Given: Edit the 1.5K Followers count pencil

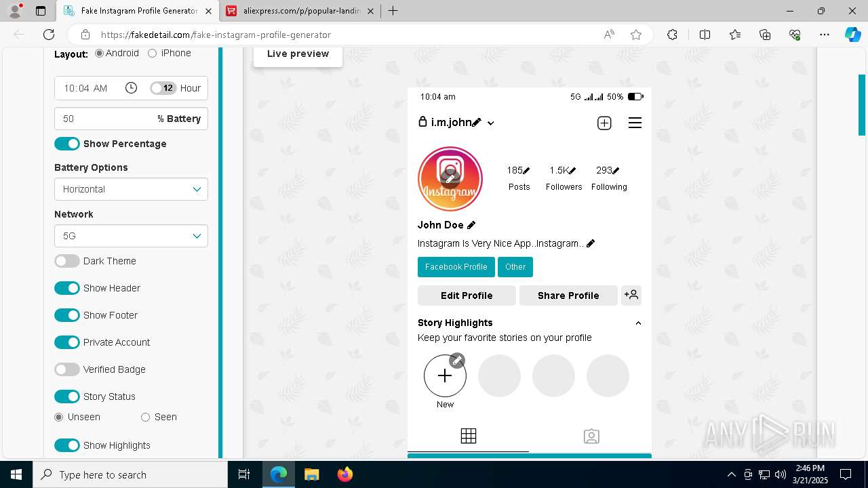Looking at the screenshot, I should (x=572, y=171).
